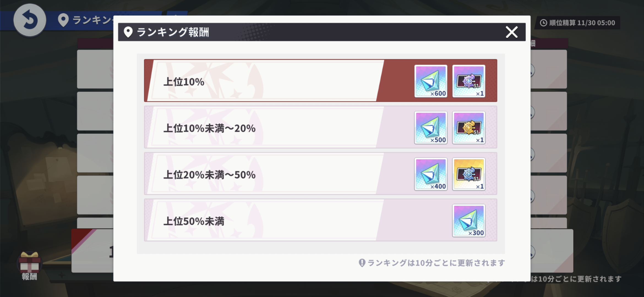Tap the ランキング報酬 dialog title
Screen dimensions: 644x297
click(x=173, y=32)
